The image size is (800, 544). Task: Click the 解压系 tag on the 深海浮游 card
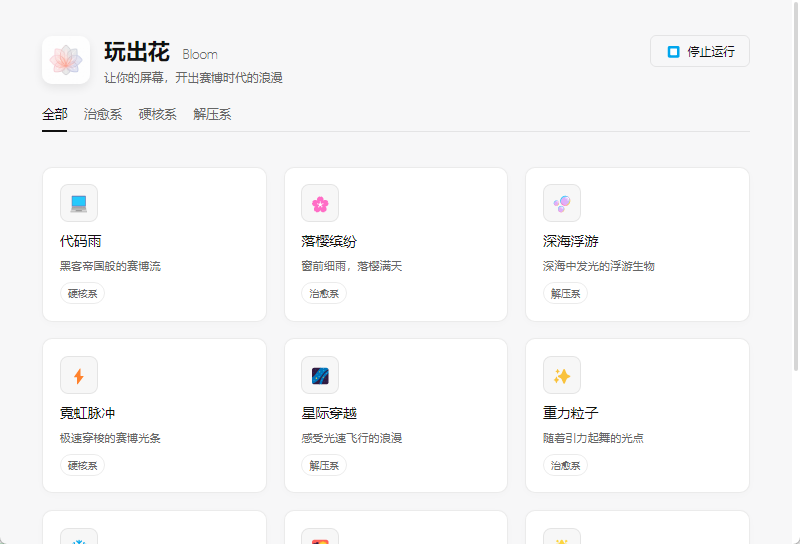click(x=566, y=294)
